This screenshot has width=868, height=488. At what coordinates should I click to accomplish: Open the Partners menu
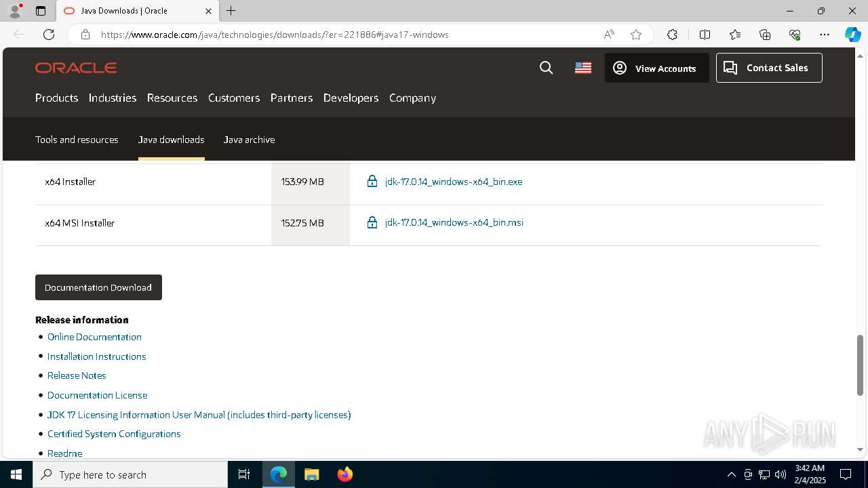tap(292, 98)
